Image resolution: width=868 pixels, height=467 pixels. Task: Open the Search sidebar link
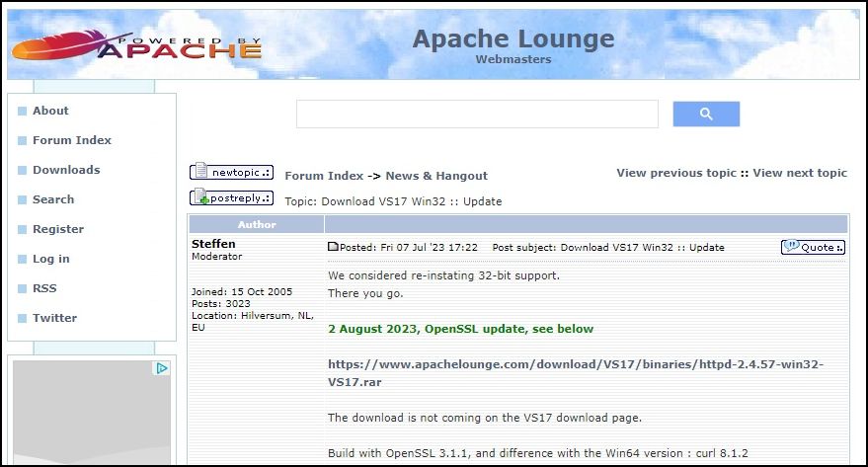53,199
